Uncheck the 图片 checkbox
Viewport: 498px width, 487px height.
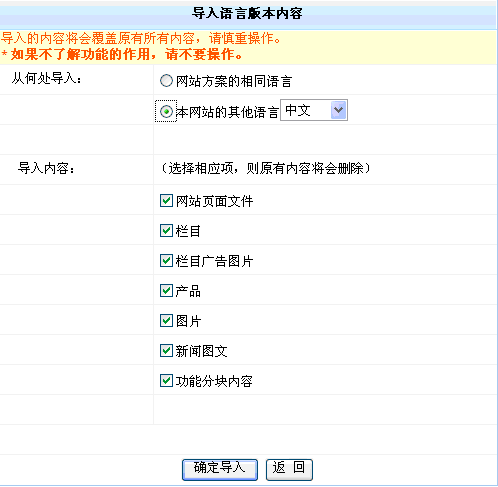point(166,321)
